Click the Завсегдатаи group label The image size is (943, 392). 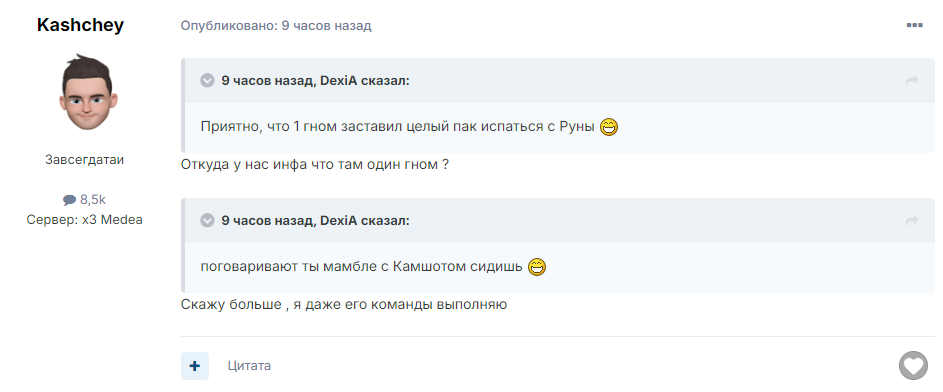click(84, 160)
